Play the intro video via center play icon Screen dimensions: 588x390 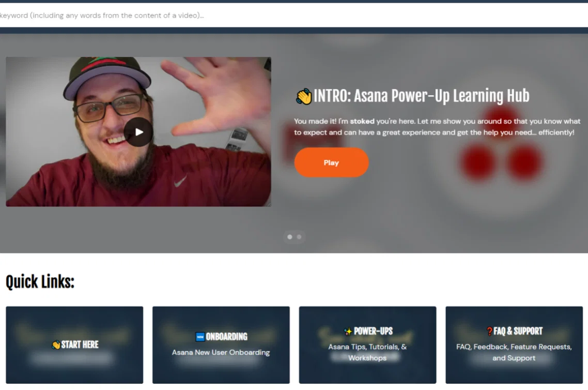[x=138, y=132]
